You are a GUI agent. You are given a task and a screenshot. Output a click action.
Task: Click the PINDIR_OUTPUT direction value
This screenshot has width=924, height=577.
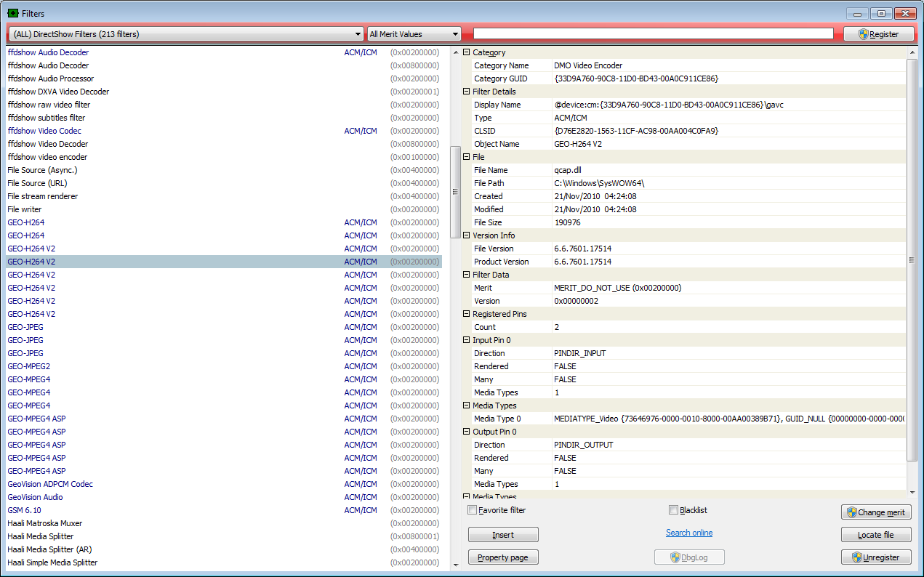click(x=583, y=445)
